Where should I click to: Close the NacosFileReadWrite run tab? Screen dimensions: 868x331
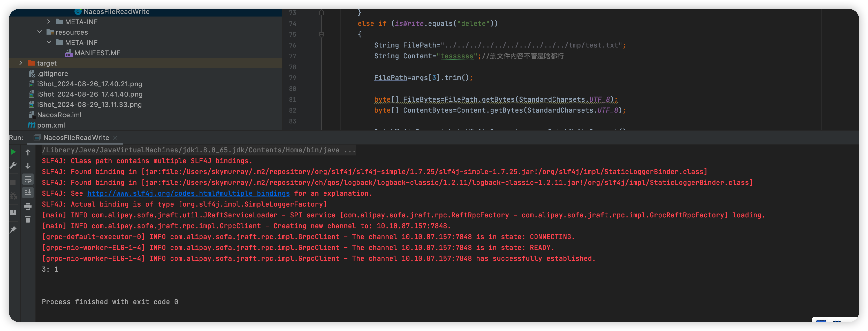click(x=115, y=138)
